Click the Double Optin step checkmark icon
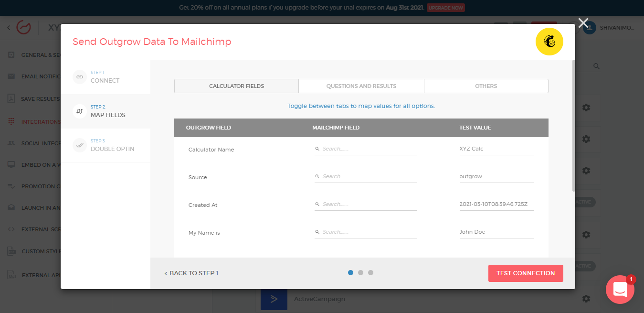Image resolution: width=644 pixels, height=313 pixels. pos(80,145)
